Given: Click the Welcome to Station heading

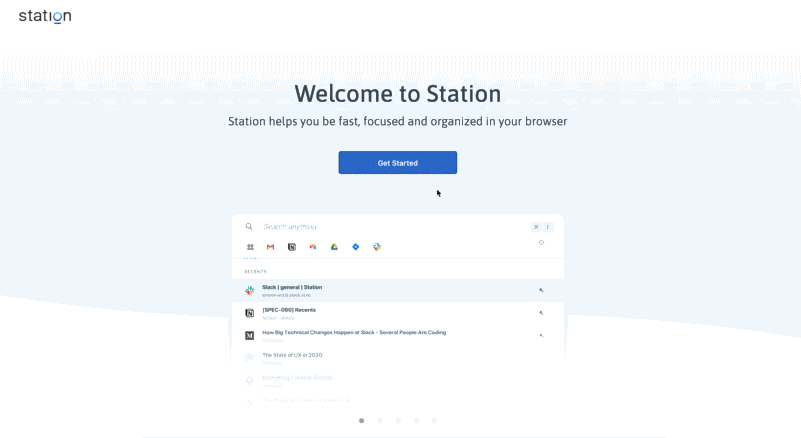Looking at the screenshot, I should [397, 94].
